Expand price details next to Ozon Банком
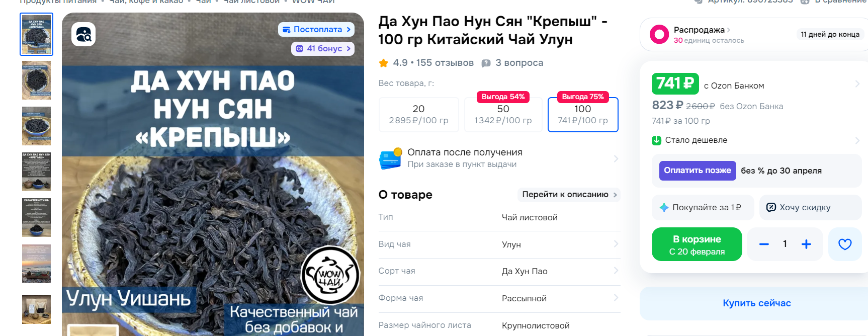The height and width of the screenshot is (336, 868). pos(857,83)
